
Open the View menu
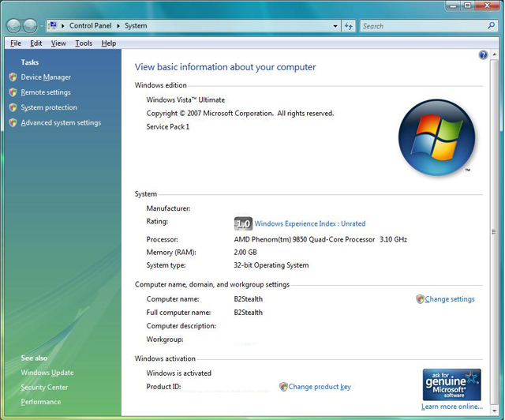(58, 43)
